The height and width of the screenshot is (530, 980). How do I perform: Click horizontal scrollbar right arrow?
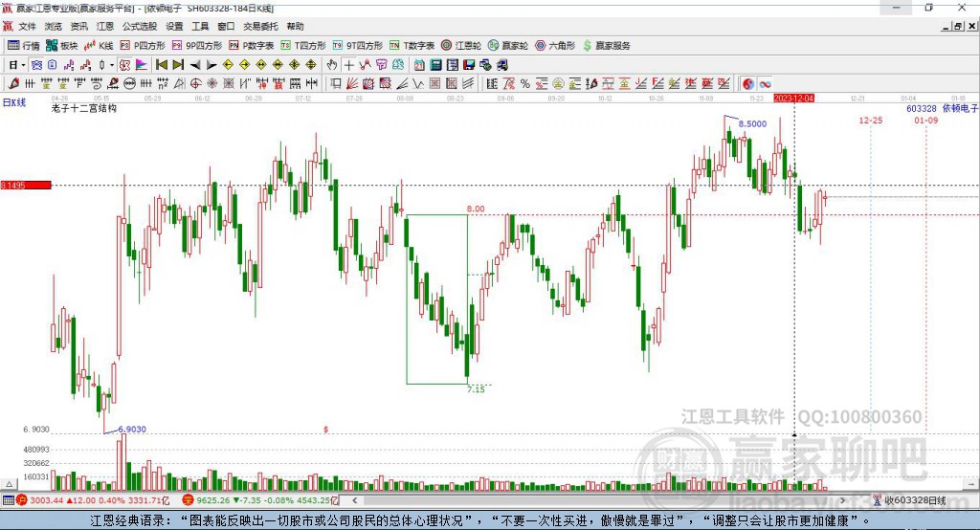click(842, 500)
